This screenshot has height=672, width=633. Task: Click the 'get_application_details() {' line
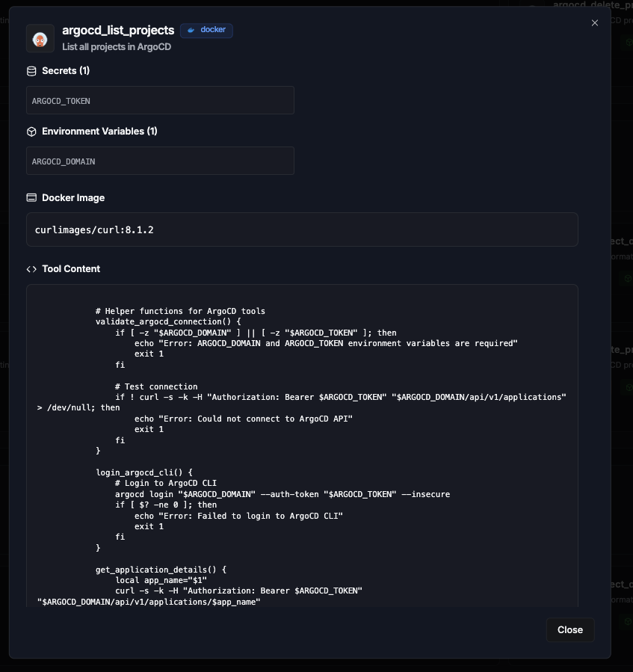pos(161,570)
